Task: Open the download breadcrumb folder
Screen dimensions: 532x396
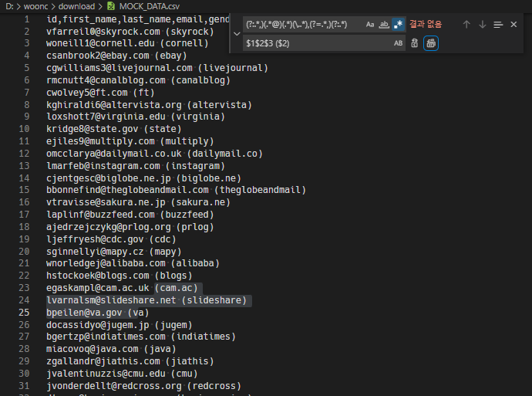Action: click(76, 6)
